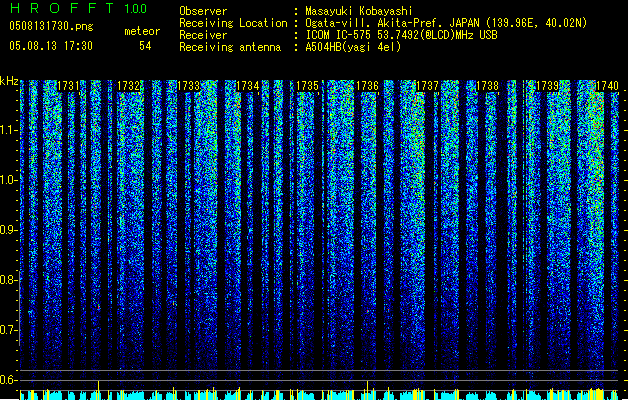The height and width of the screenshot is (400, 629).
Task: Click the name Masayuki Kobayashi
Action: point(359,11)
